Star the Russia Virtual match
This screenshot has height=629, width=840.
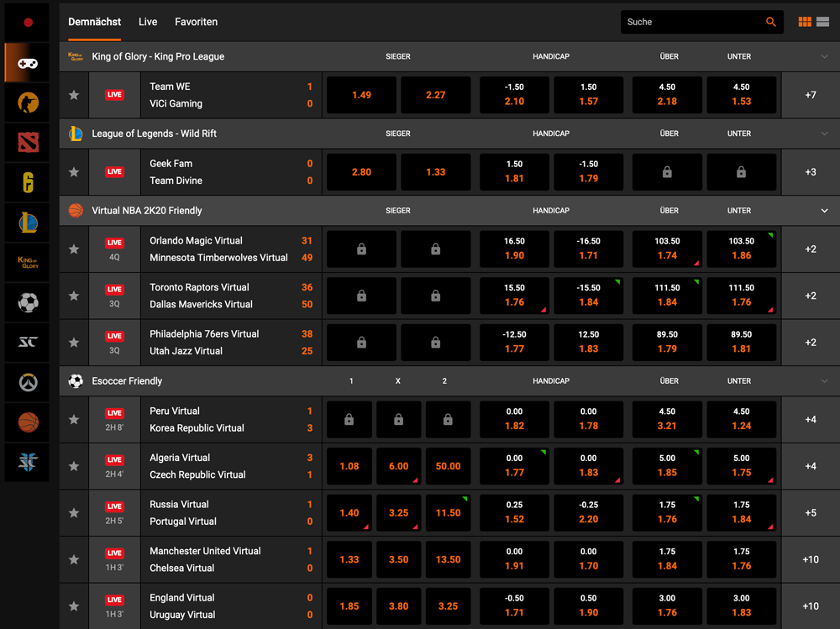click(x=74, y=513)
